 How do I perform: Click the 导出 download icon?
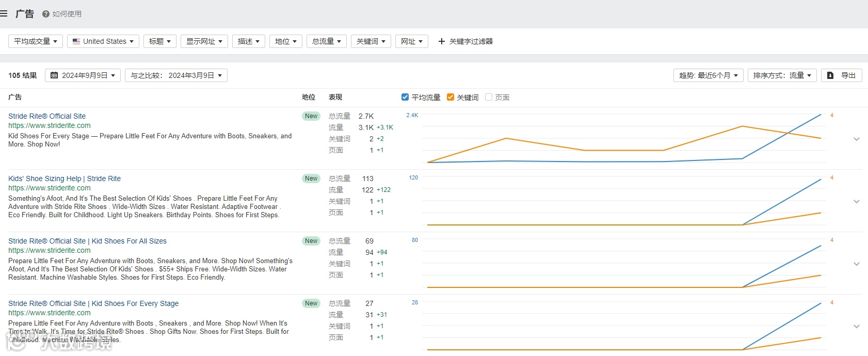tap(830, 75)
